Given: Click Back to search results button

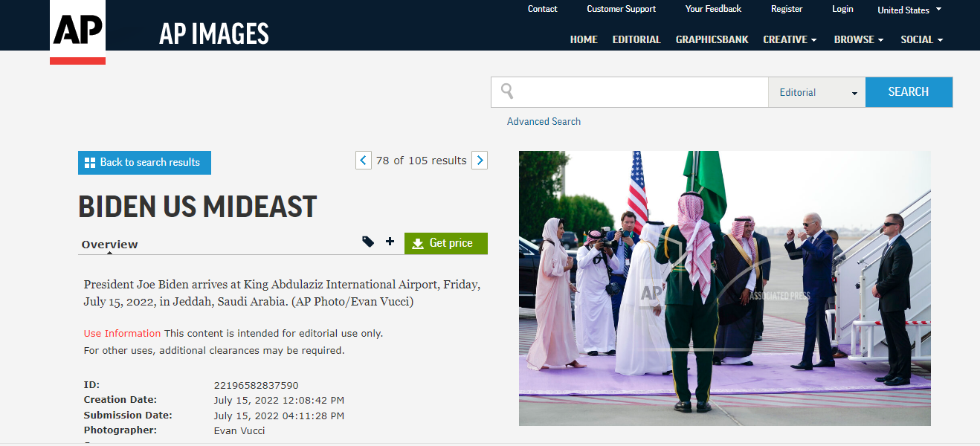Looking at the screenshot, I should (x=144, y=163).
